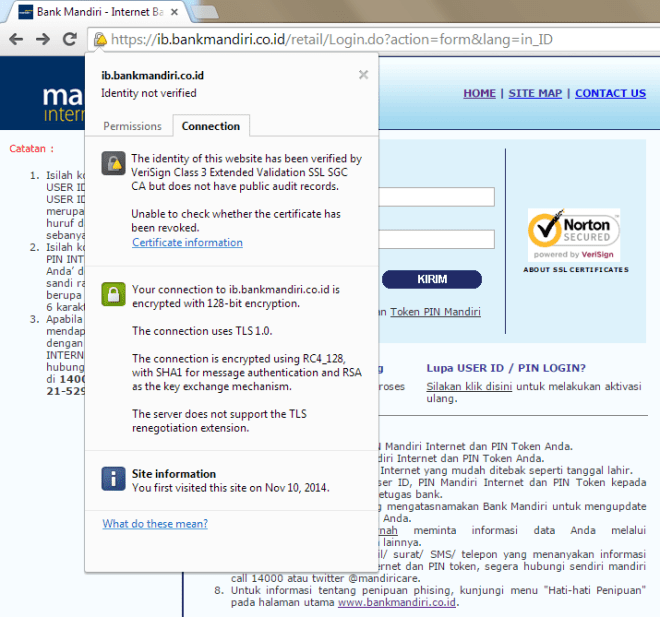The height and width of the screenshot is (617, 660).
Task: Go to HOME link in page header
Action: point(479,93)
